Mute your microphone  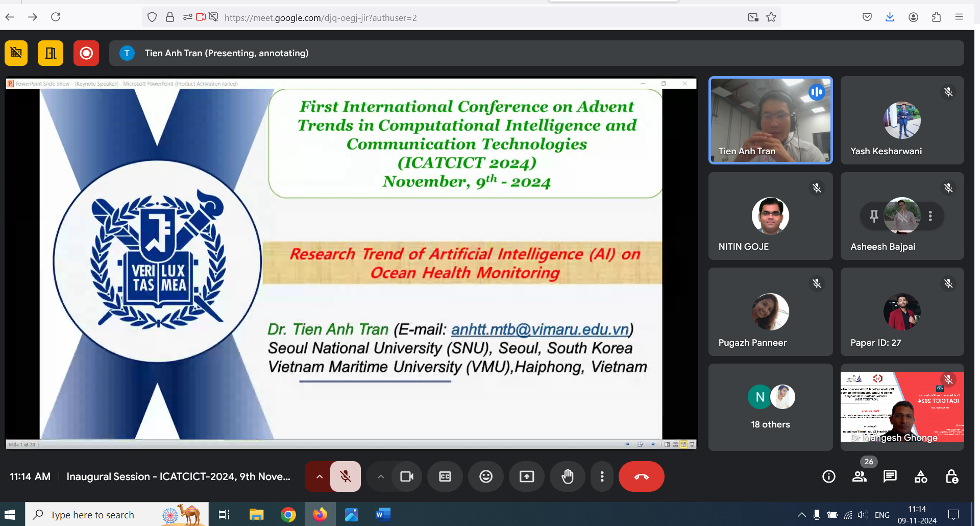(x=346, y=476)
